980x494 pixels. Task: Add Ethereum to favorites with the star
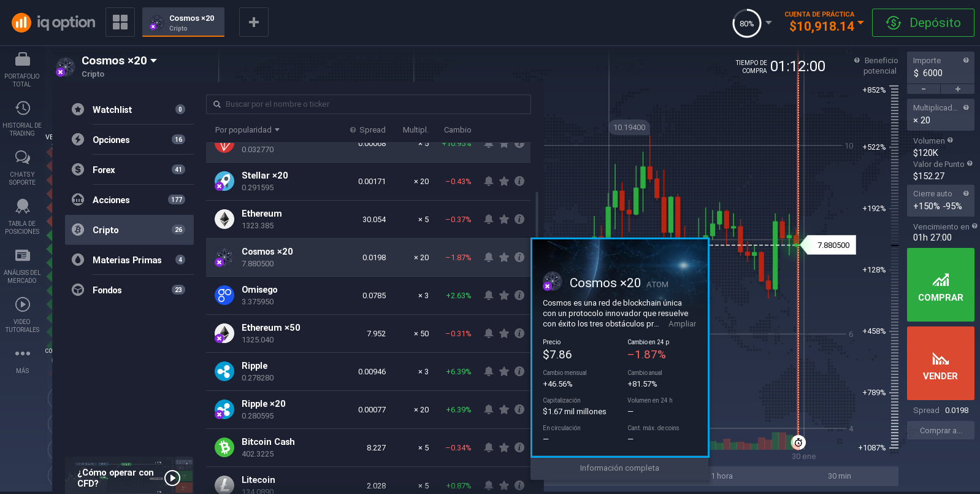504,219
